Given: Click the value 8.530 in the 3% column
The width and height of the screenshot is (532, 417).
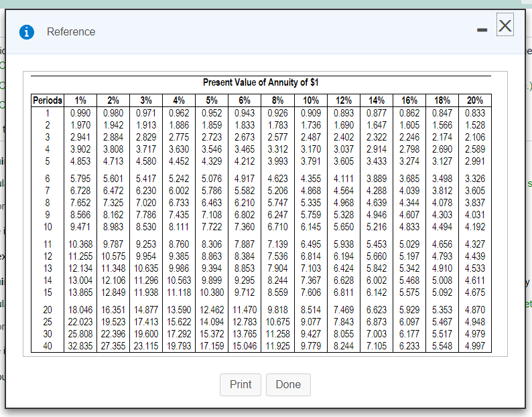Looking at the screenshot, I should [x=146, y=227].
